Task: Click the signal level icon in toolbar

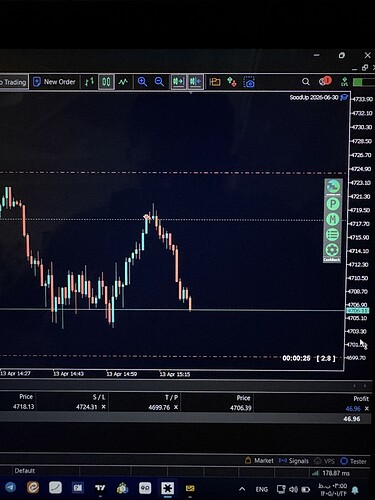Action: (345, 82)
